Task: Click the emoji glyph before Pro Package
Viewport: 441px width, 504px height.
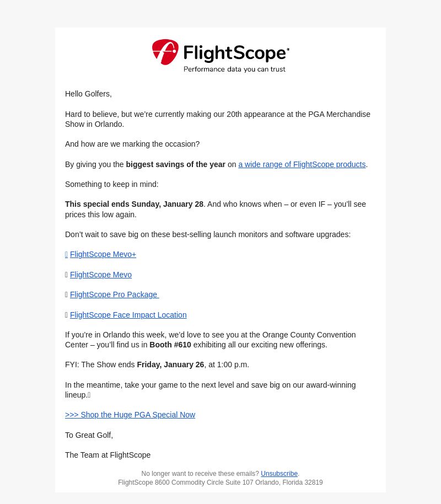Action: pos(66,295)
